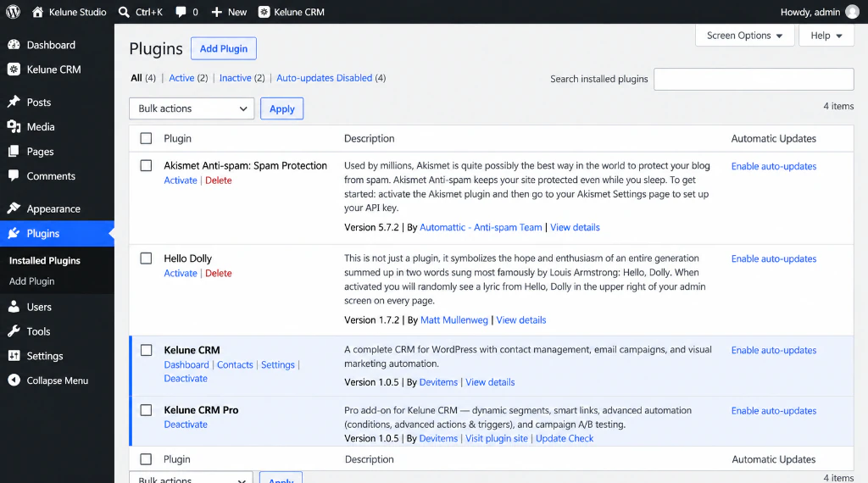Open Automattic - Anti-spam Team author link

click(481, 227)
